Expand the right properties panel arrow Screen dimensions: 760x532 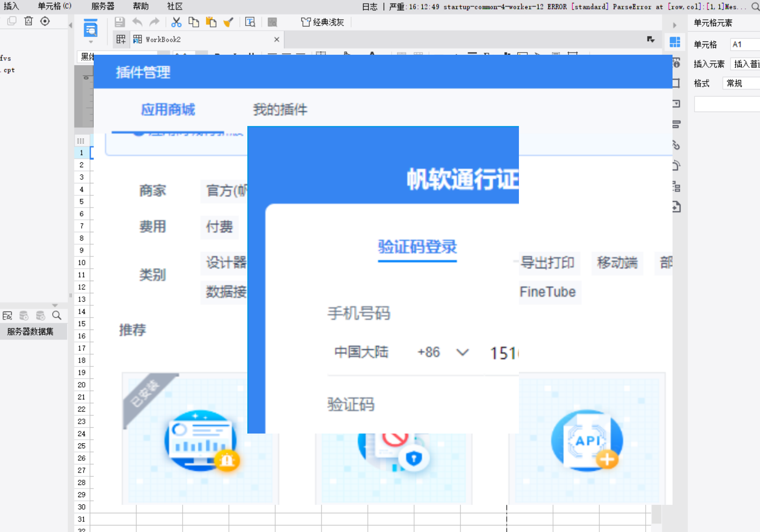pos(675,25)
